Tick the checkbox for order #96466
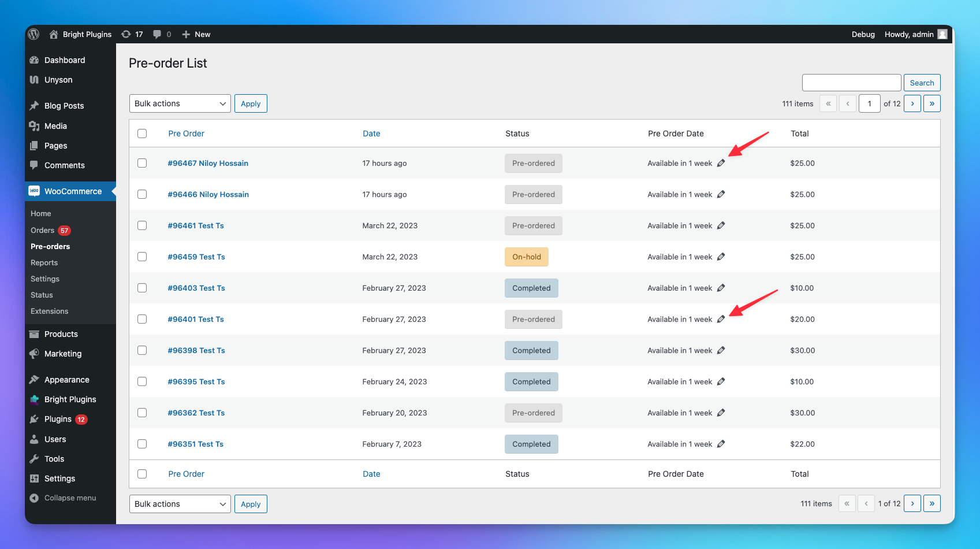The width and height of the screenshot is (980, 549). 142,194
